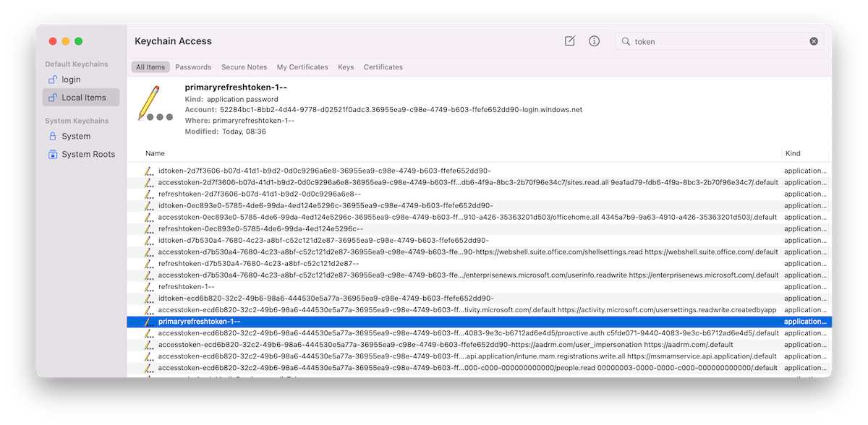Viewport: 868px width, 425px height.
Task: Switch to the Certificates tab
Action: click(x=383, y=67)
